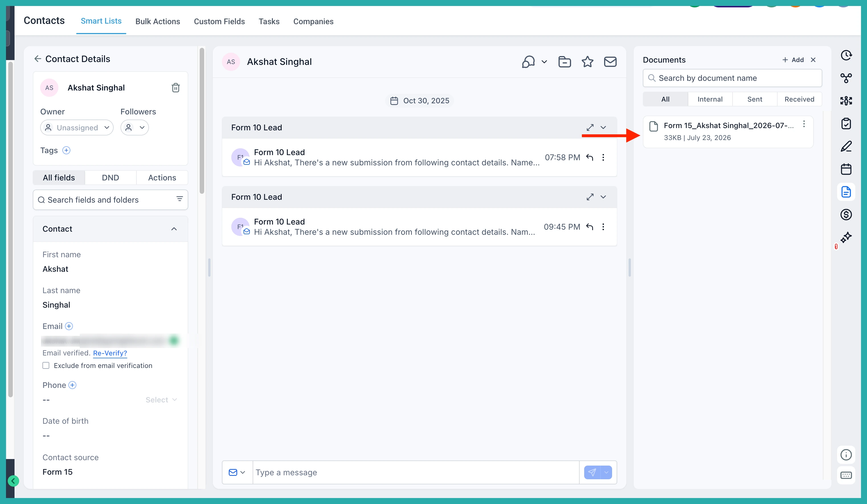Open Companies tab
The height and width of the screenshot is (504, 867).
[313, 21]
